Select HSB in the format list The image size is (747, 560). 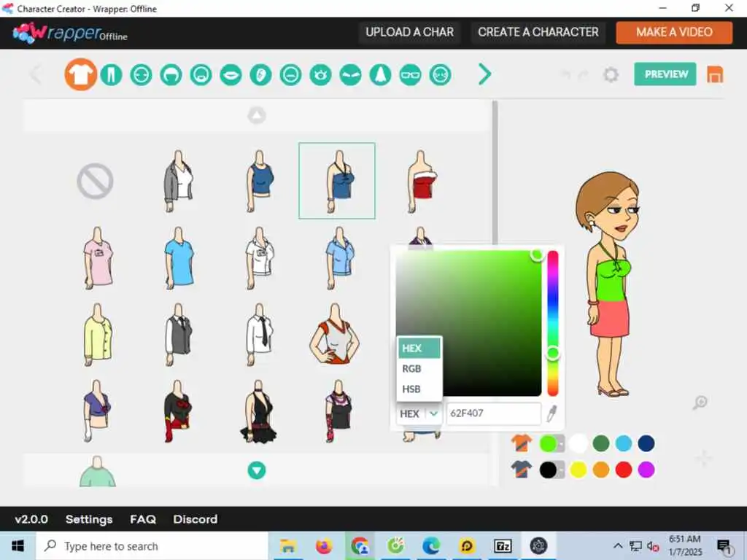tap(419, 389)
